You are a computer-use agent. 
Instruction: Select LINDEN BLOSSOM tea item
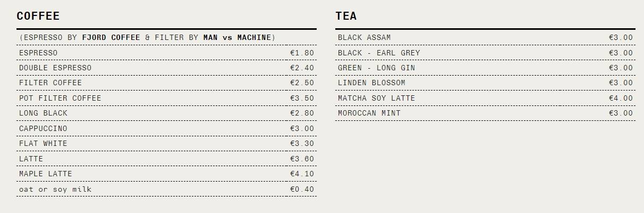tap(485, 83)
